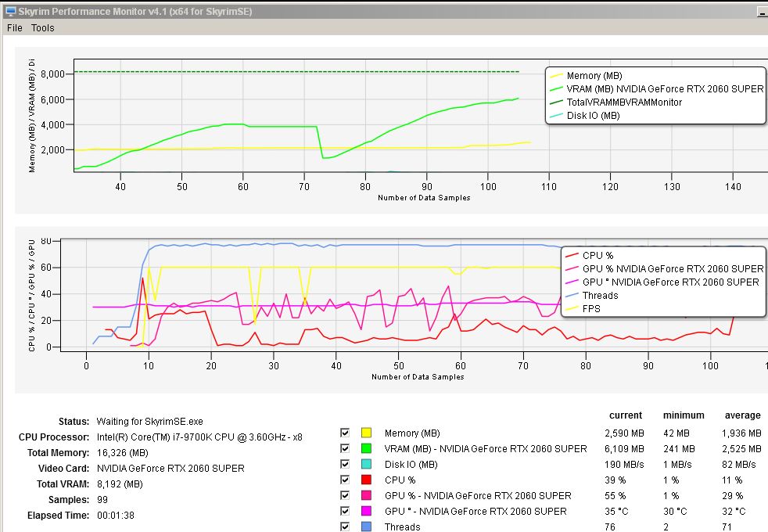Image resolution: width=768 pixels, height=532 pixels.
Task: Click the red CPU % color swatch
Action: [x=366, y=480]
